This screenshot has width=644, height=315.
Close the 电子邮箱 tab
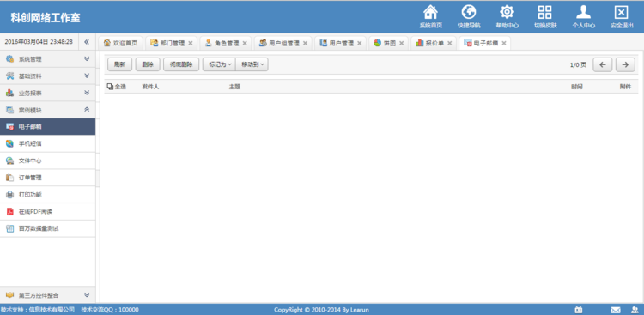click(504, 43)
